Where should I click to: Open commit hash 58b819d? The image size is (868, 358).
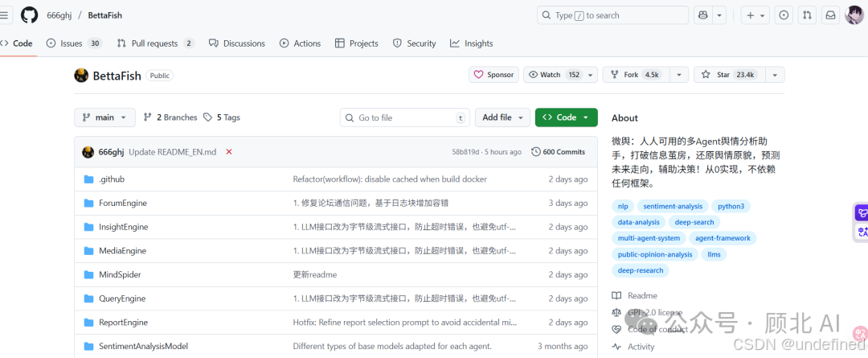pos(465,152)
